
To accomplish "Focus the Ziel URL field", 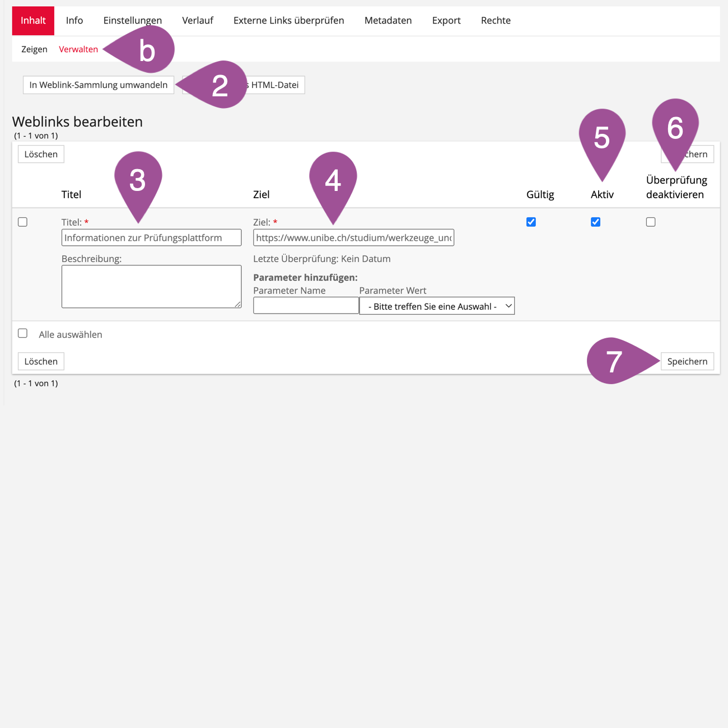I will (x=353, y=238).
